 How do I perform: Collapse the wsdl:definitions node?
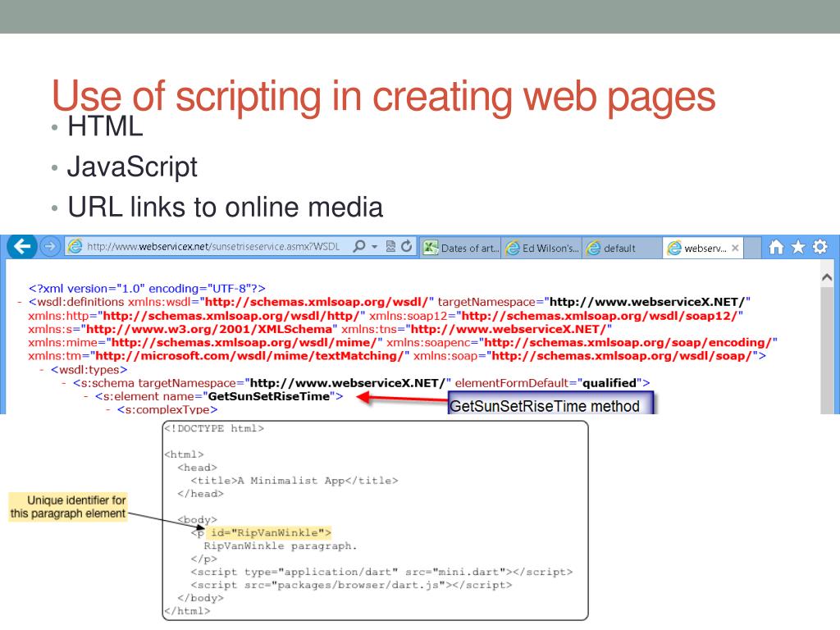point(20,302)
